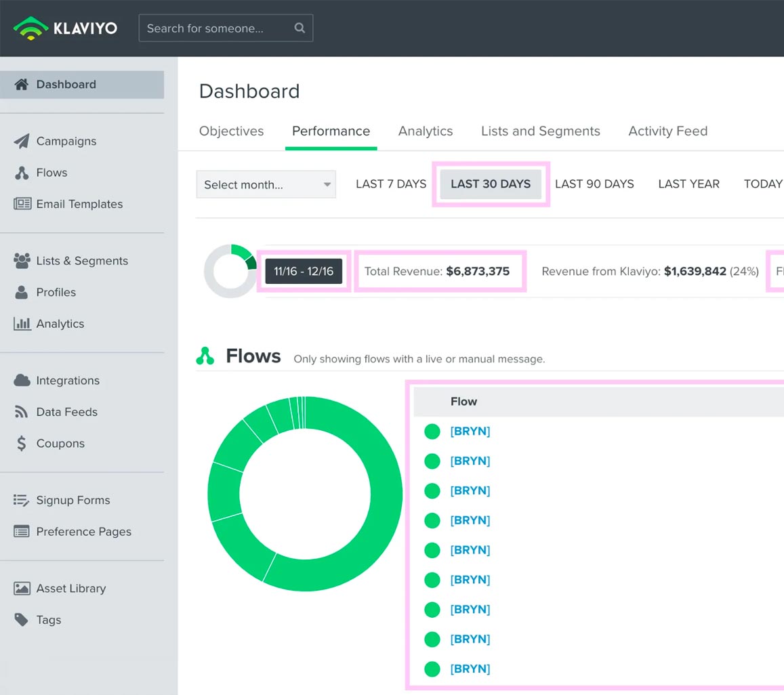Image resolution: width=784 pixels, height=695 pixels.
Task: Open the Lists and Segments tab
Action: tap(540, 131)
